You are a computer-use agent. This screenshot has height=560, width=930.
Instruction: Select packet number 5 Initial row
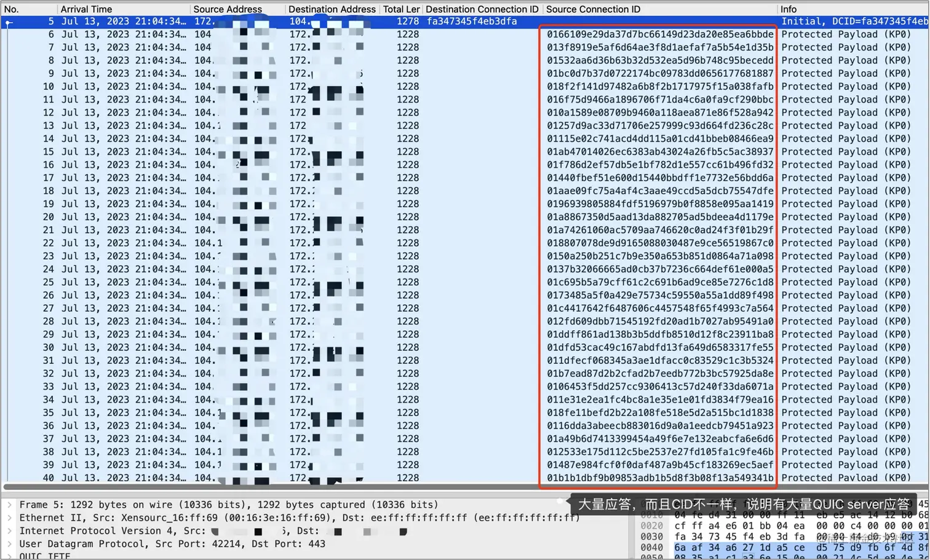(465, 22)
